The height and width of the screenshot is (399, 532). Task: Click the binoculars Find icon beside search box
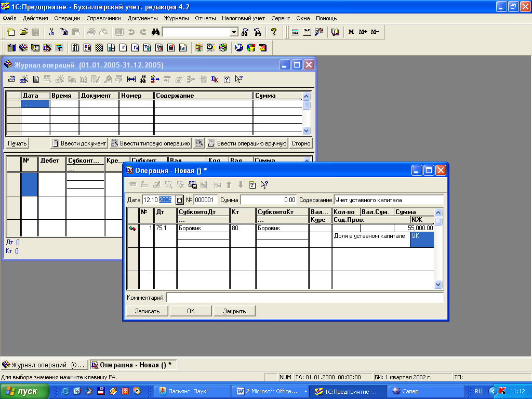point(155,32)
